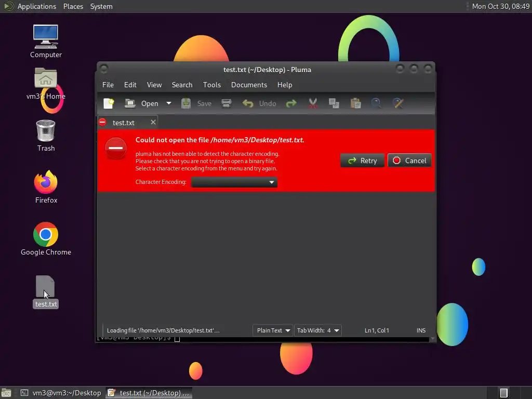Click the Undo toolbar button

click(x=260, y=103)
